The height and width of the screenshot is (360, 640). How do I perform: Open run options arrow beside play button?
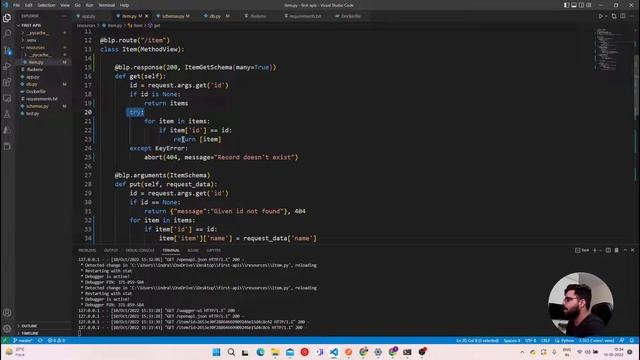[606, 16]
